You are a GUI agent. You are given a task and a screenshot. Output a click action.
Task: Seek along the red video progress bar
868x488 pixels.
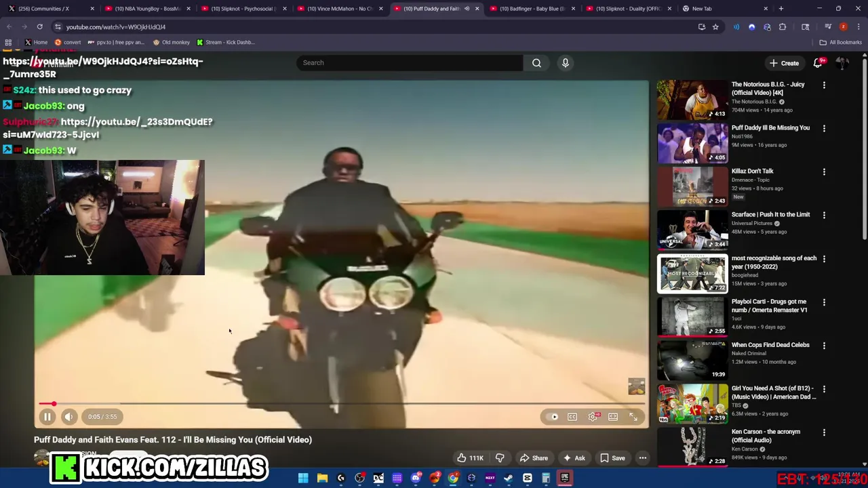pyautogui.click(x=342, y=404)
